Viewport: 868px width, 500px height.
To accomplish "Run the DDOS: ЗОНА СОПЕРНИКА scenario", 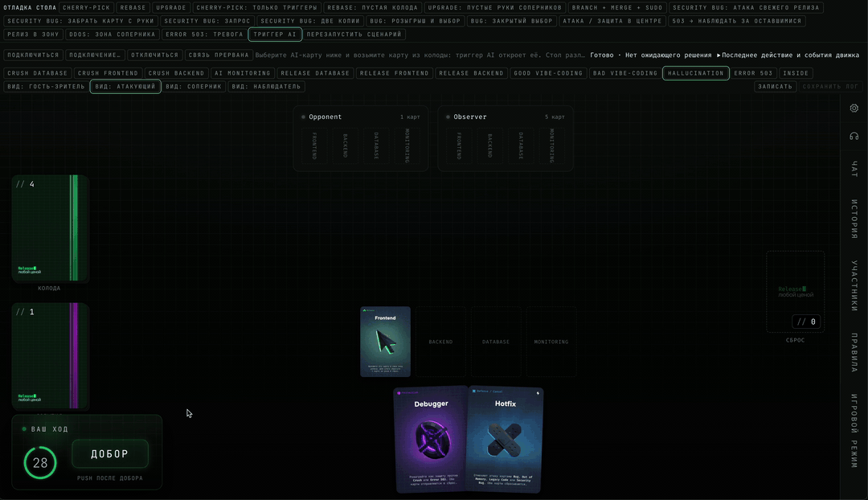I will (x=113, y=35).
